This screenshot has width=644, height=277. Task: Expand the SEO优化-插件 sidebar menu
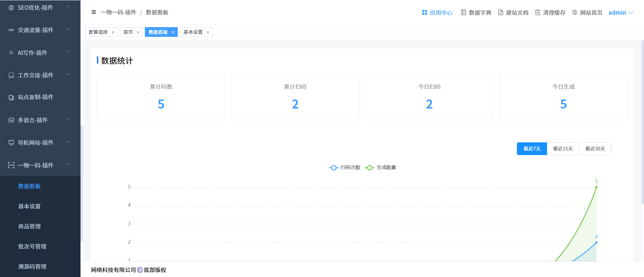pyautogui.click(x=40, y=7)
